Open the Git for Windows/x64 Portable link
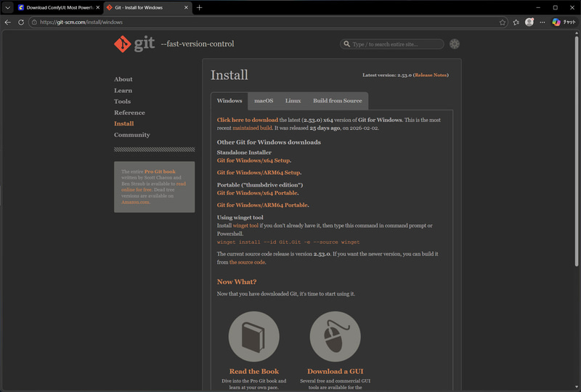This screenshot has width=581, height=392. pos(257,193)
